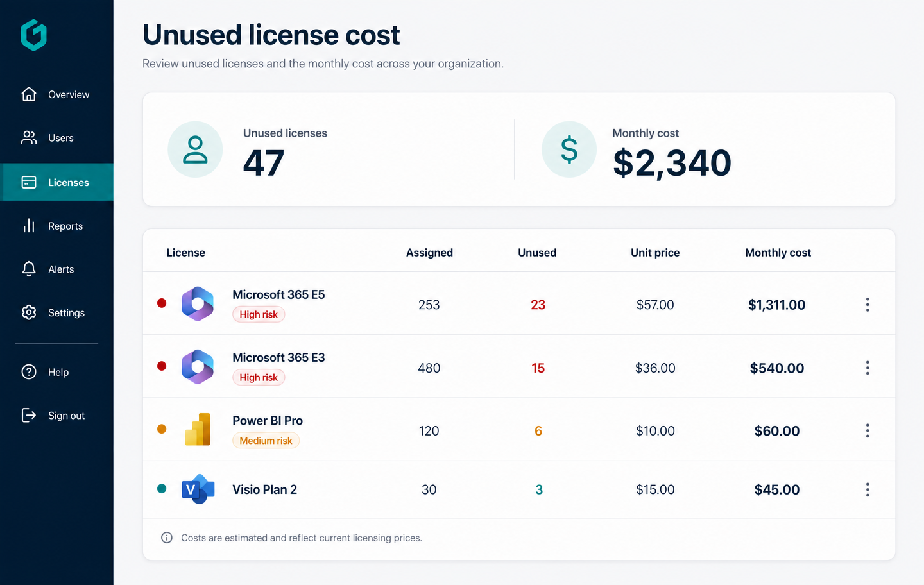Click the Microsoft 365 E3 license name
The height and width of the screenshot is (585, 924).
pos(278,357)
